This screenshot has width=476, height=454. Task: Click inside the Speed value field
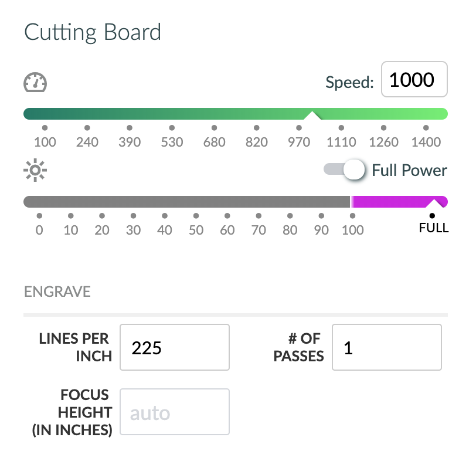pyautogui.click(x=414, y=79)
